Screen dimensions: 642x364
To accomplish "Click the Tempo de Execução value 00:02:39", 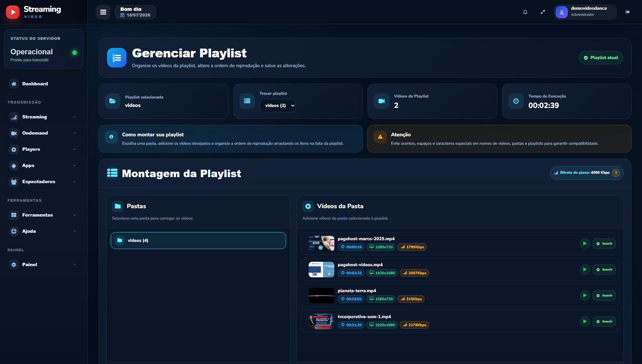I will click(x=543, y=105).
